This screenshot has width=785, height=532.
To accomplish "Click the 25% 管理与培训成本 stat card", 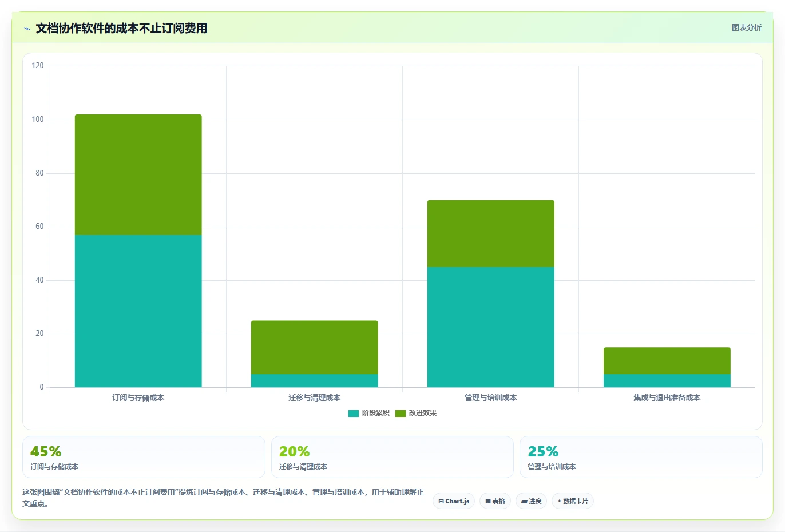I will coord(641,457).
